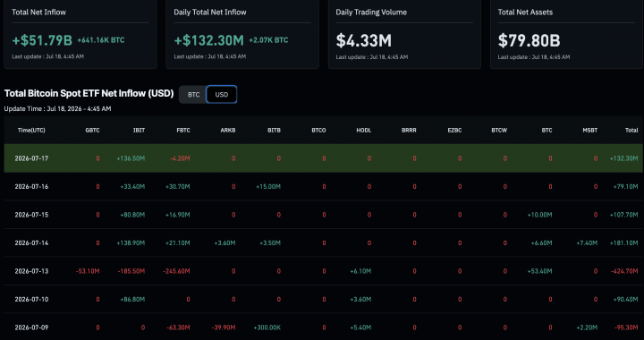Screen dimensions: 644x340
Task: Click the Time(UTC) column header
Action: coord(31,130)
